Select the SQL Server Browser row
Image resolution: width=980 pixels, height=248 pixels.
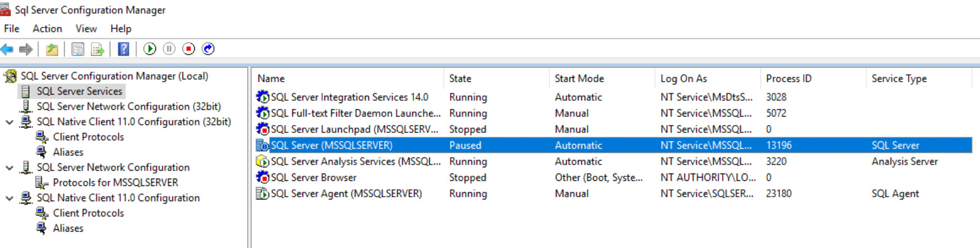pyautogui.click(x=613, y=178)
